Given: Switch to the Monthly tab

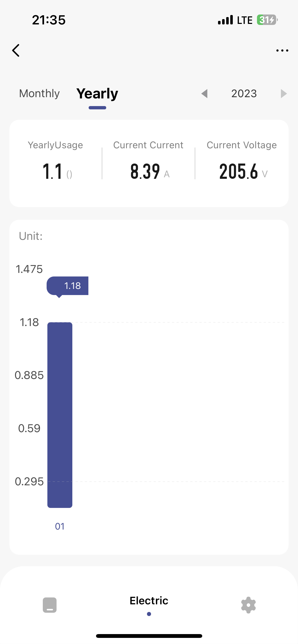Looking at the screenshot, I should pos(39,93).
